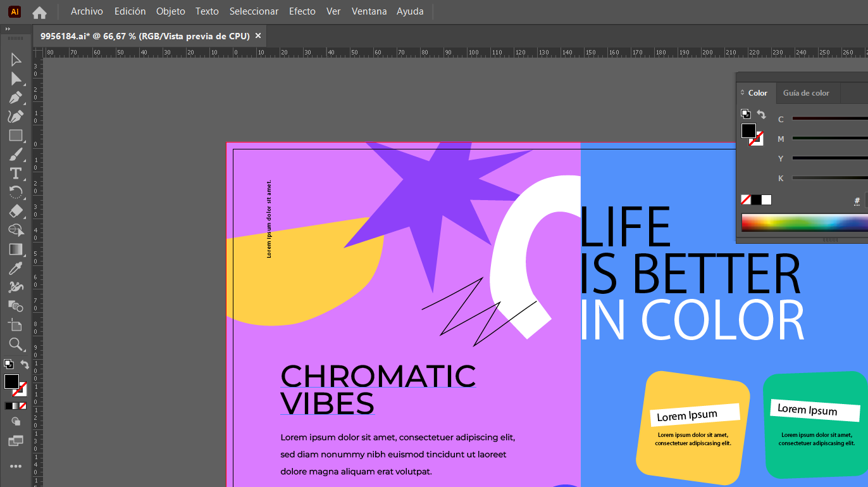Select the Gradient tool in toolbar
This screenshot has width=868, height=487.
tap(16, 250)
